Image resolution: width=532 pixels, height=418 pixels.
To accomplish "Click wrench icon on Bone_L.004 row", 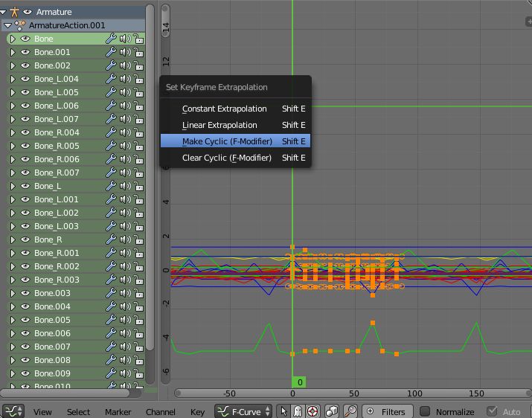I will pos(111,79).
